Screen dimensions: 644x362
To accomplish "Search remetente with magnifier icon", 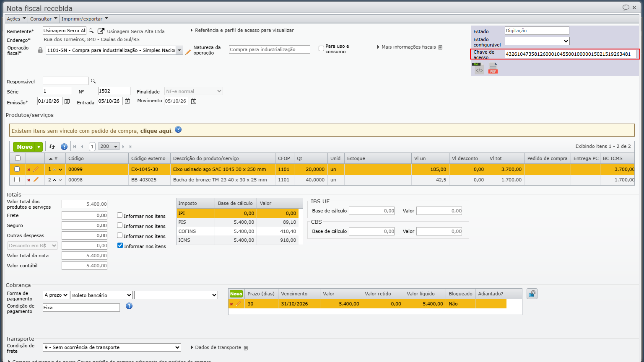I will 91,31.
